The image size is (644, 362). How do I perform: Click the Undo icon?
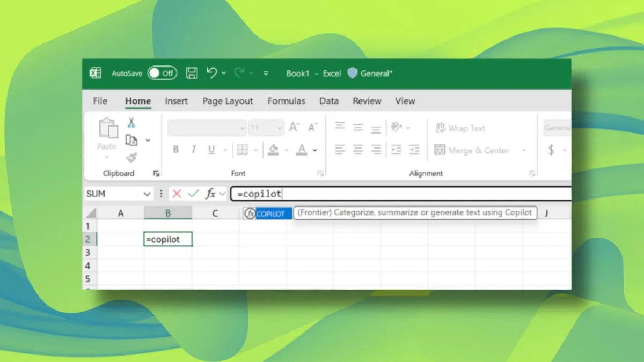[x=211, y=73]
